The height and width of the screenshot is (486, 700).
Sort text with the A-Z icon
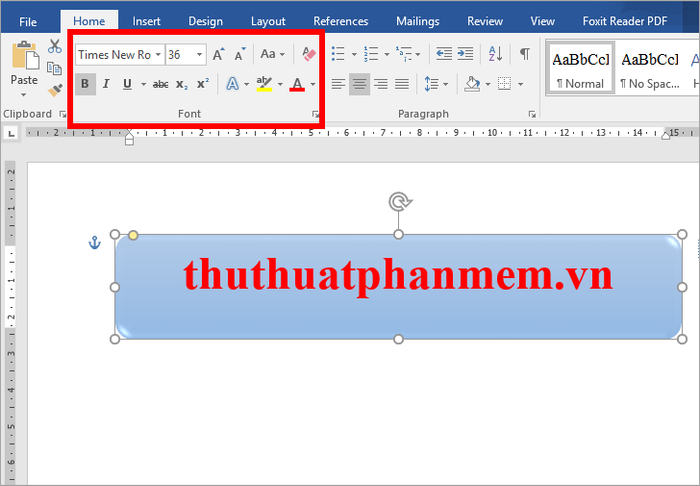click(x=495, y=54)
